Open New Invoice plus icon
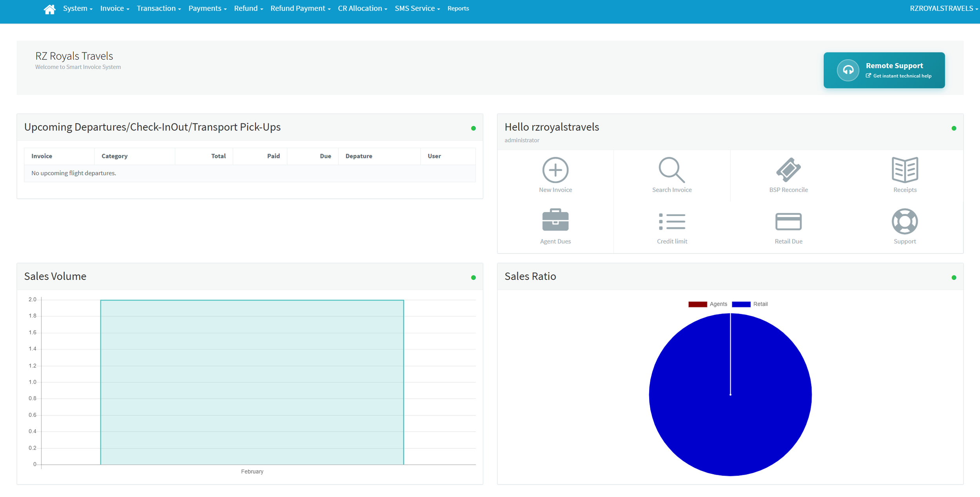This screenshot has width=980, height=497. click(555, 170)
